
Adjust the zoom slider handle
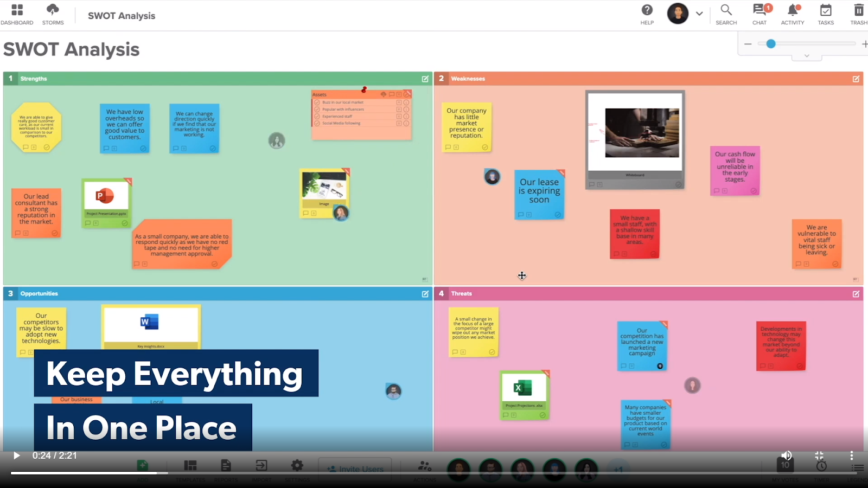(x=771, y=44)
